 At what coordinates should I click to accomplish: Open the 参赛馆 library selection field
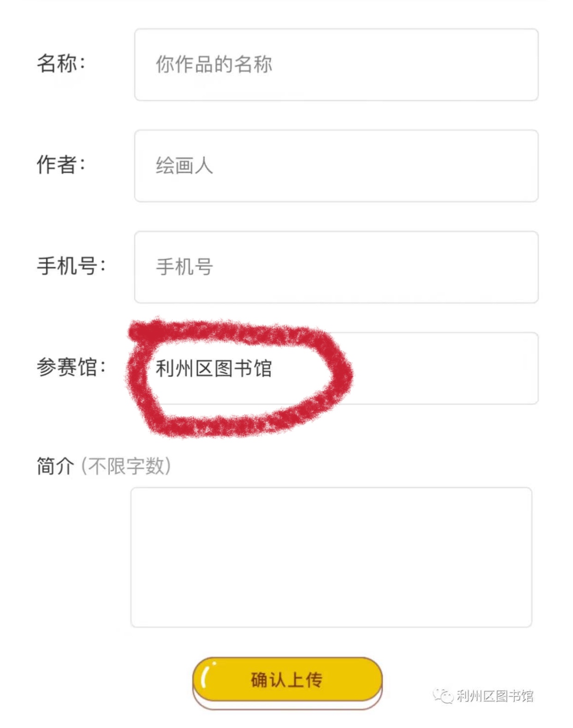pyautogui.click(x=438, y=368)
